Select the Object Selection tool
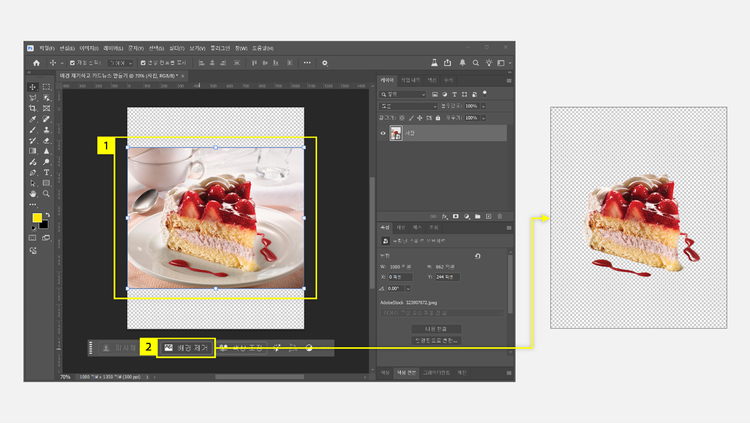Viewport: 750px width, 423px height. [x=46, y=98]
